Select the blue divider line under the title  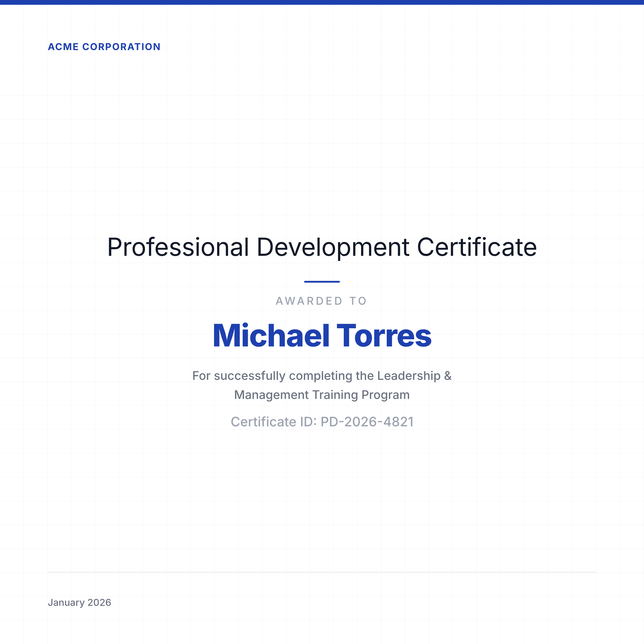pyautogui.click(x=322, y=282)
